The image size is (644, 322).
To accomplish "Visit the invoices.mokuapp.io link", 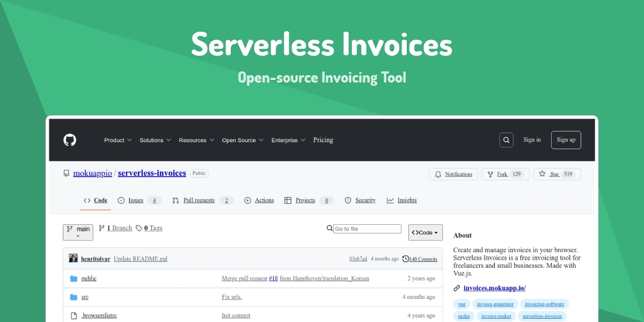I will pyautogui.click(x=495, y=288).
